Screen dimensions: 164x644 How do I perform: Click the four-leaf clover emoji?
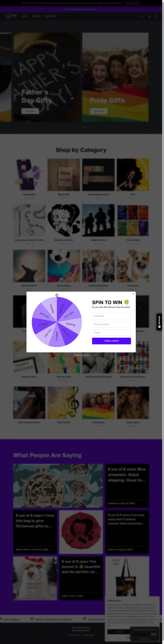(x=127, y=302)
